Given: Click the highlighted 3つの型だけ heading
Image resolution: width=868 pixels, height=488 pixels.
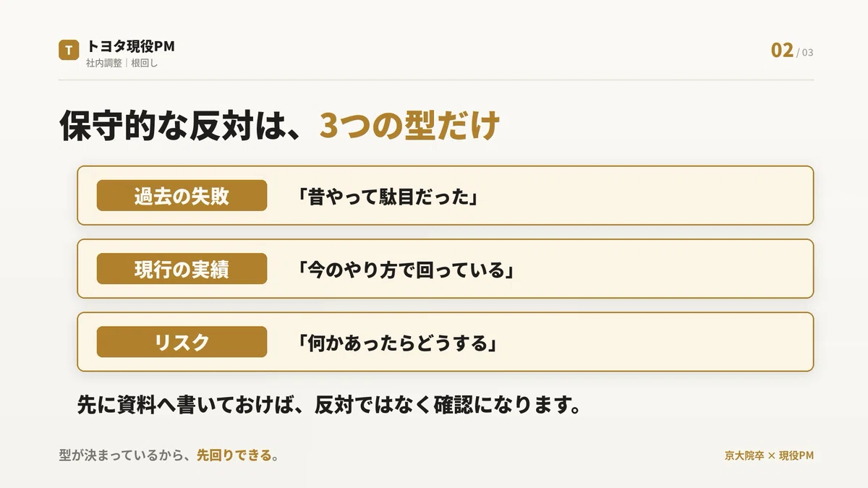Looking at the screenshot, I should tap(409, 126).
